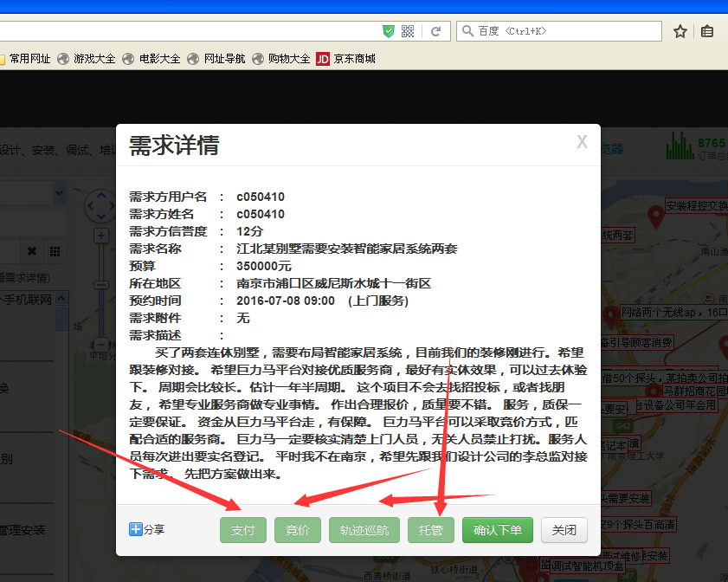This screenshot has height=582, width=728.
Task: Click the 确认下单 confirm order button
Action: click(x=497, y=530)
